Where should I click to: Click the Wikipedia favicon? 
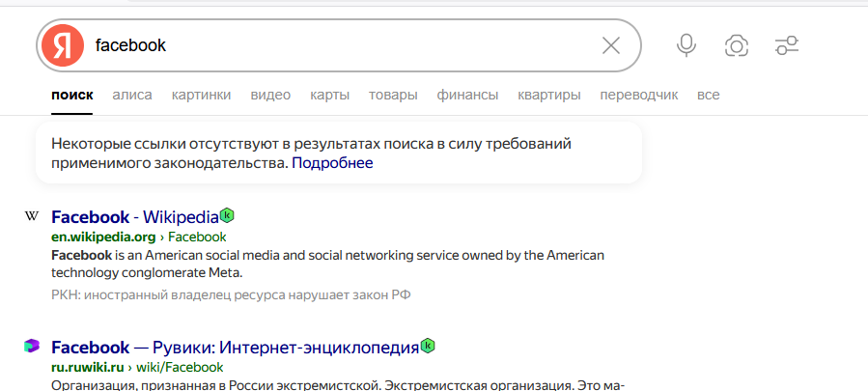coord(32,216)
